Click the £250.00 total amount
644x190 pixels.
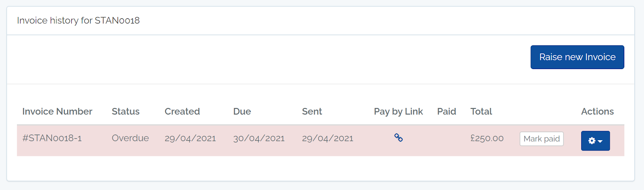(487, 139)
